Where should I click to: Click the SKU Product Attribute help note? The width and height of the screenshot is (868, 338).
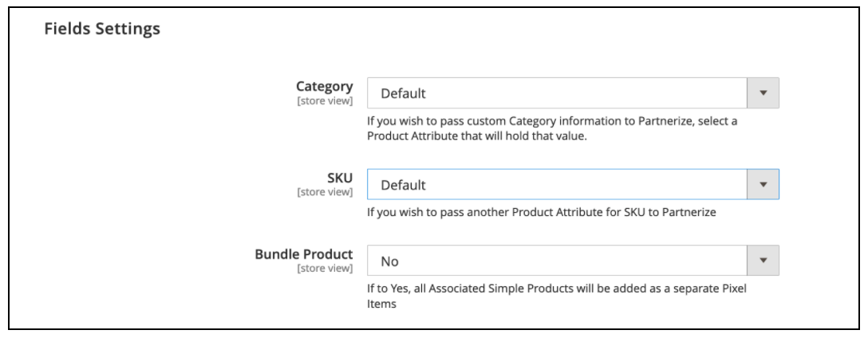point(542,212)
